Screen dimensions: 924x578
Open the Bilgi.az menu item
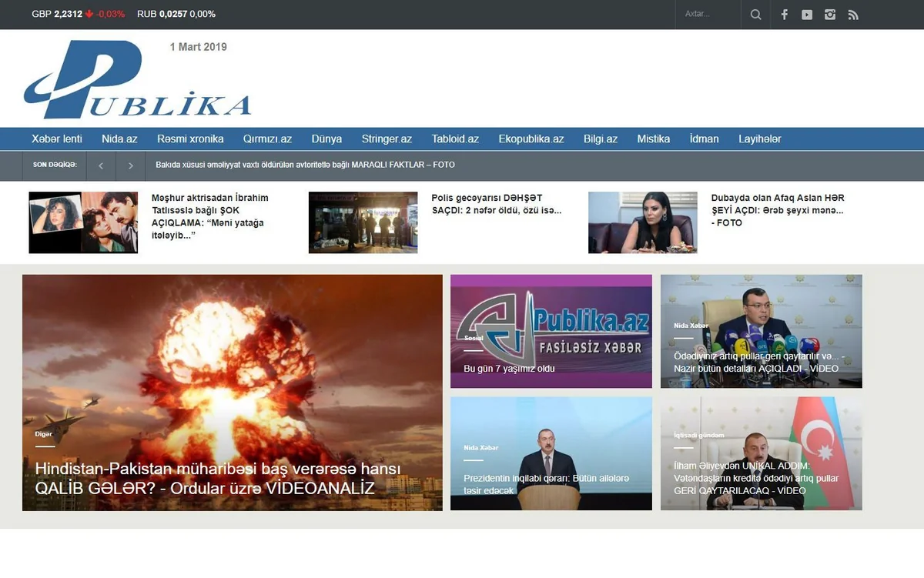point(601,139)
